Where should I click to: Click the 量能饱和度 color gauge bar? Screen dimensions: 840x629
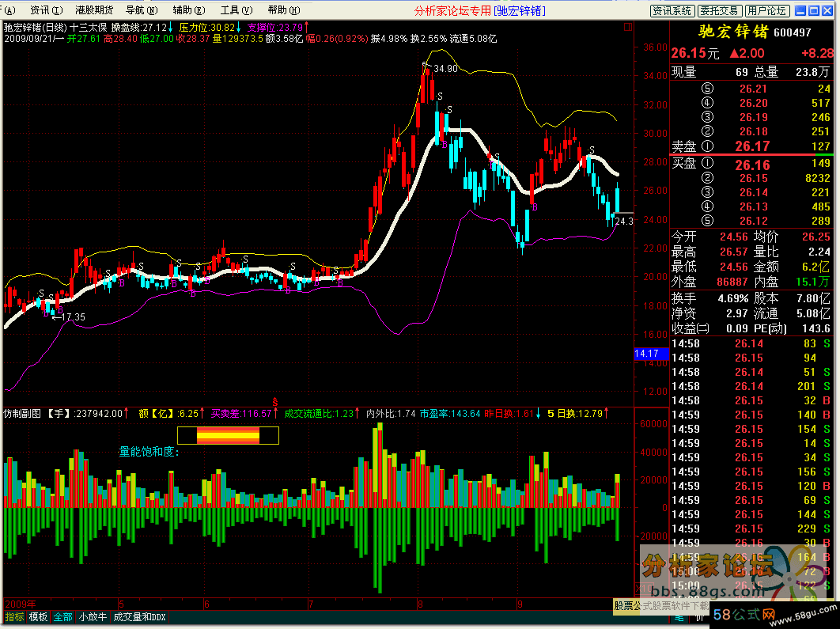(x=229, y=436)
